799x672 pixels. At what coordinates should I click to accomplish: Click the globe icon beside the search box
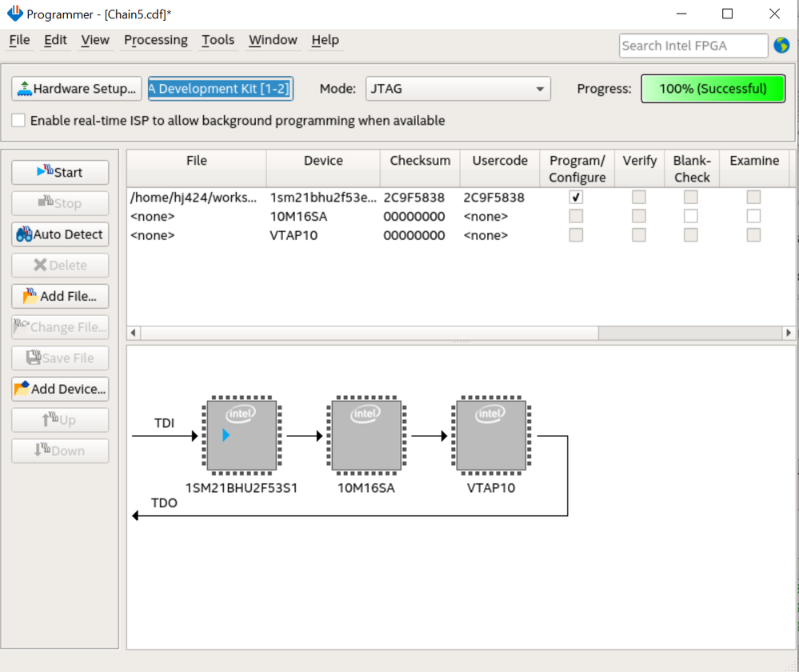(x=781, y=46)
